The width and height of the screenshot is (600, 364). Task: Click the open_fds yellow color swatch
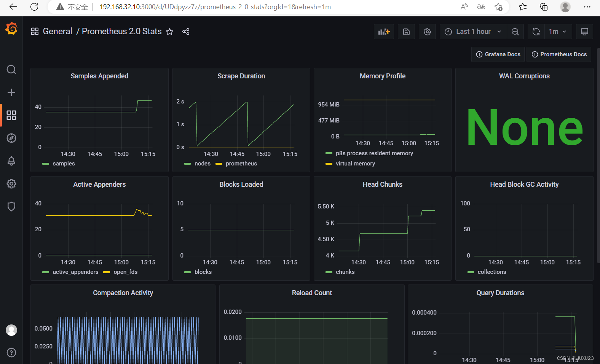pos(107,272)
